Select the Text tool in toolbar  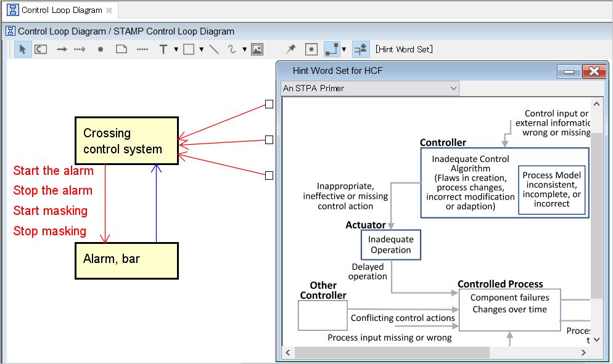point(163,49)
